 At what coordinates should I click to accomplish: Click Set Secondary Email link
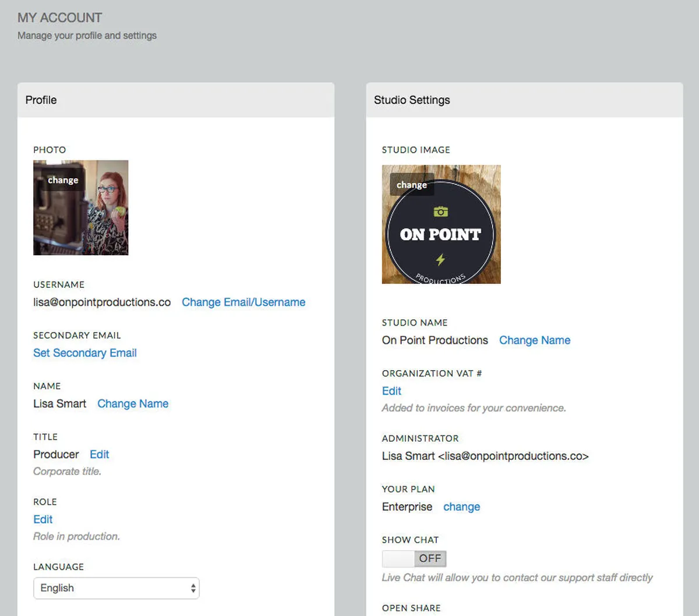pyautogui.click(x=85, y=353)
